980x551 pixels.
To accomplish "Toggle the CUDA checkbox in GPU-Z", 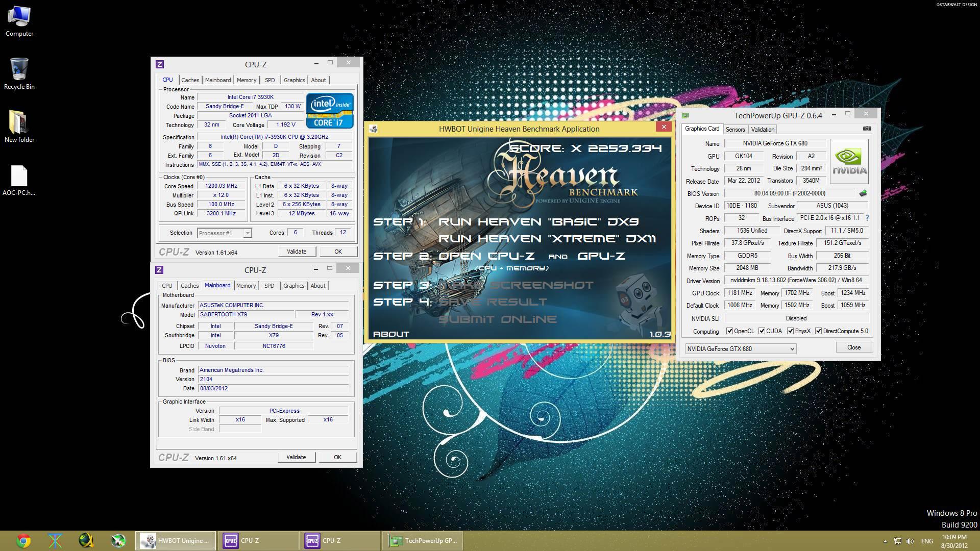I will 762,331.
